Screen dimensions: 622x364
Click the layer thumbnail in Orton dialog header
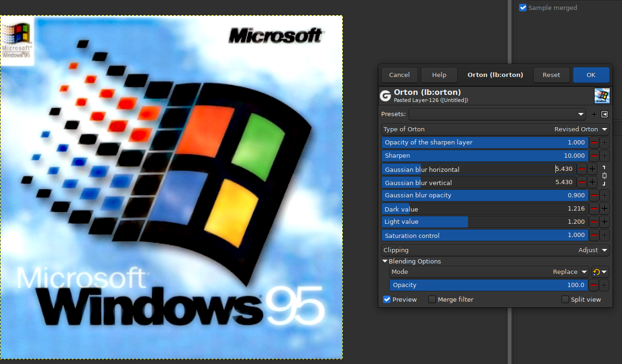[602, 96]
